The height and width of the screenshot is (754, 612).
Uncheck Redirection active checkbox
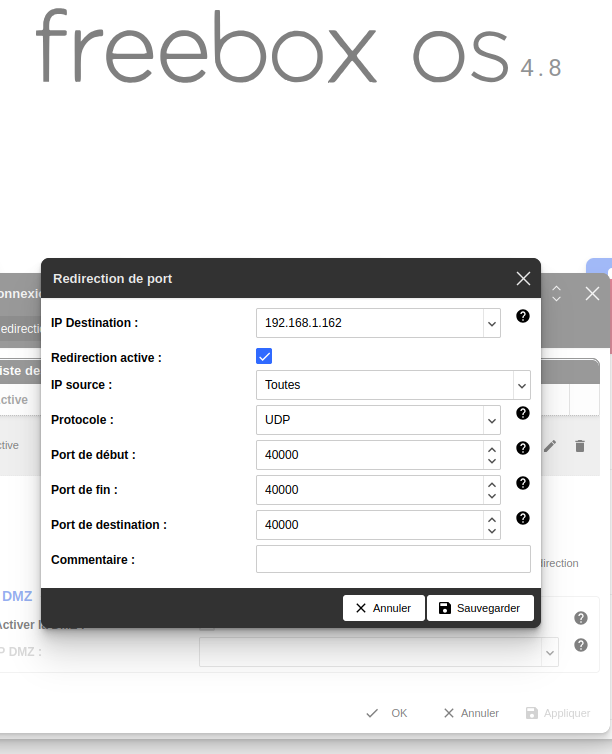click(264, 356)
